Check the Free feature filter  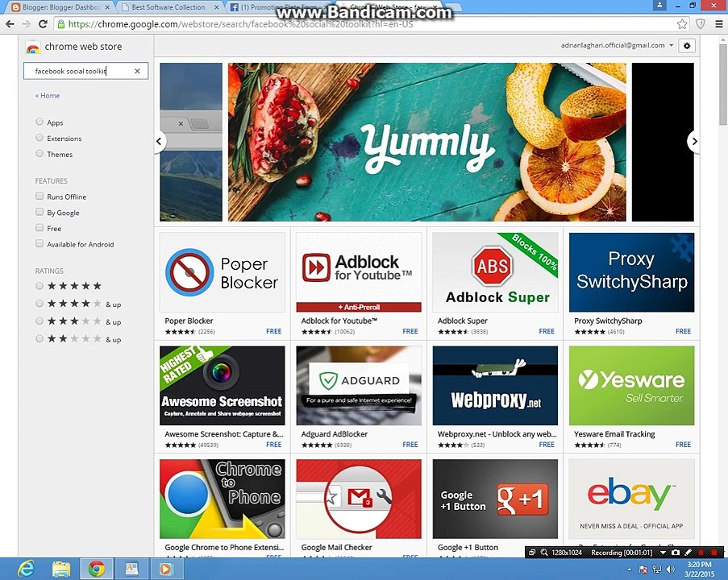[x=40, y=227]
